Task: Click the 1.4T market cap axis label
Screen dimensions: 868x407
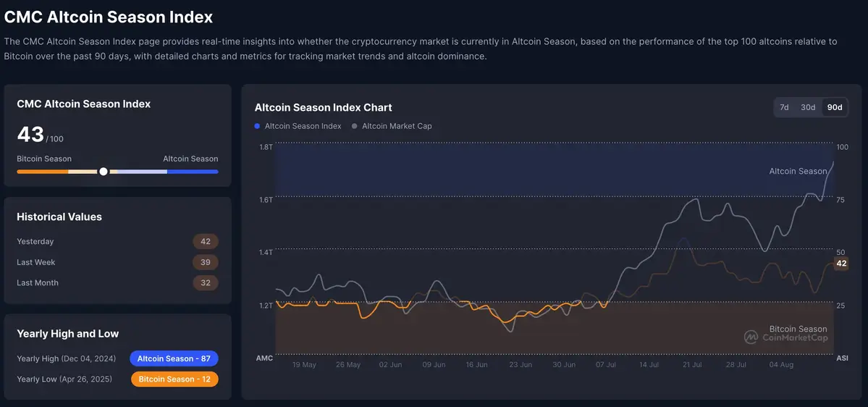Action: 266,252
